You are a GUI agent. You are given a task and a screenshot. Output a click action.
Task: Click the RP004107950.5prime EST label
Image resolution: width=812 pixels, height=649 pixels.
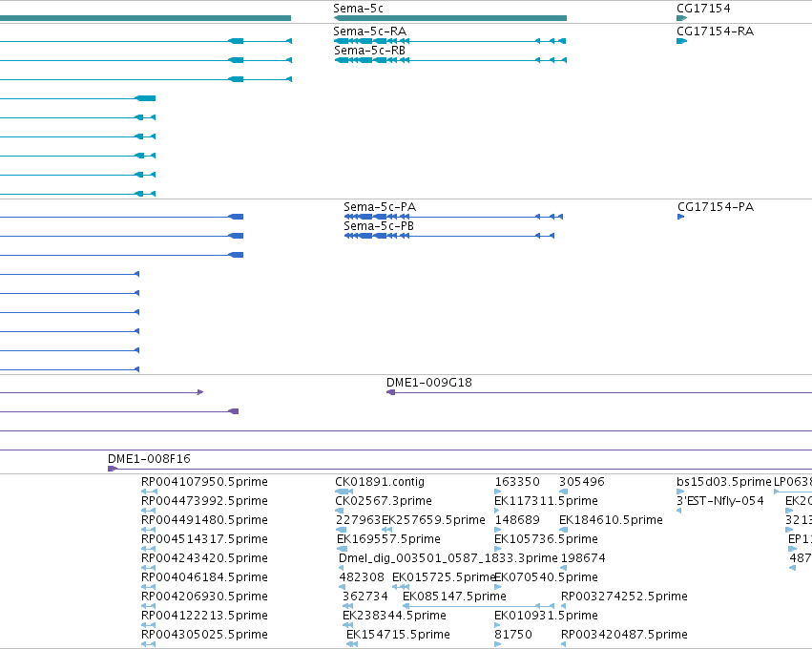[x=204, y=482]
